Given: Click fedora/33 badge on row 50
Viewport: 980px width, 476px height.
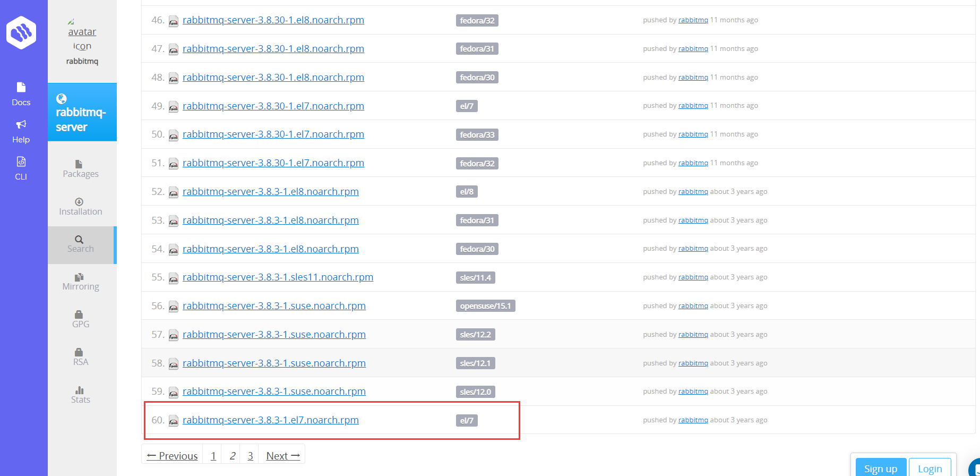Looking at the screenshot, I should [477, 135].
